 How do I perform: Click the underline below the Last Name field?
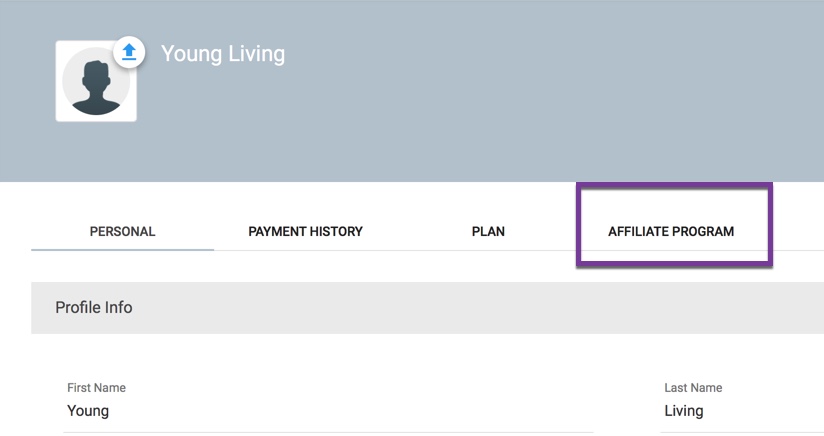pos(740,432)
